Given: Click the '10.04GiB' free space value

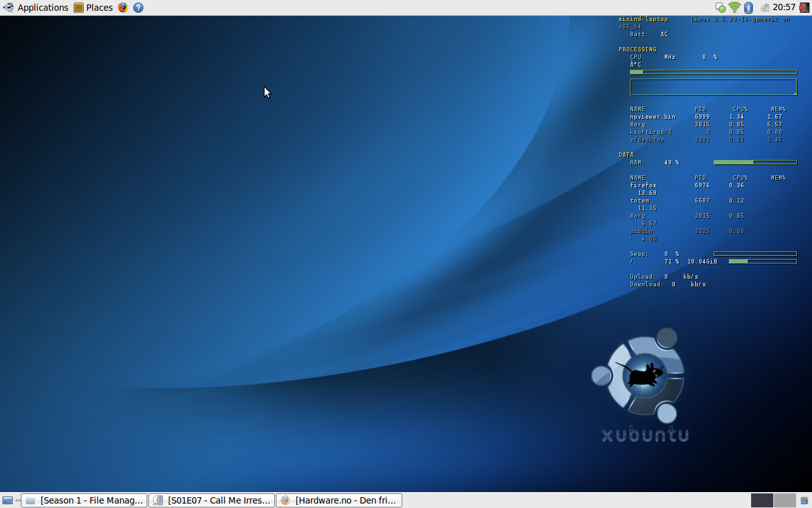Looking at the screenshot, I should (702, 262).
